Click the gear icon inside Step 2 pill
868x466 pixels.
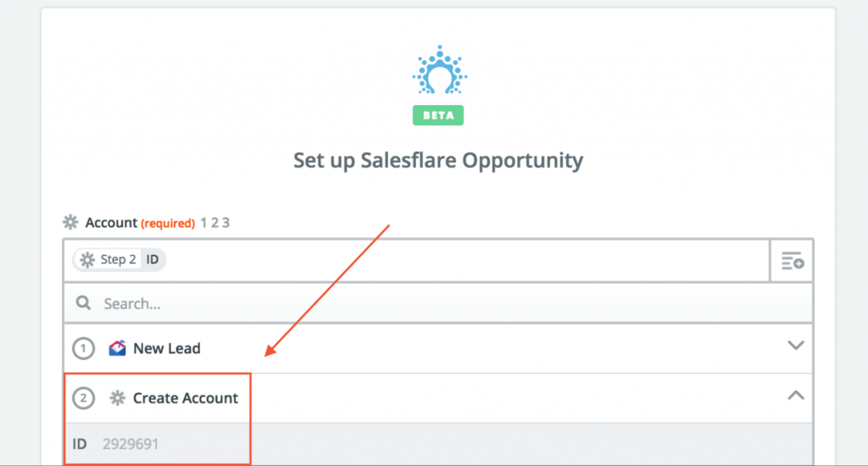coord(87,260)
